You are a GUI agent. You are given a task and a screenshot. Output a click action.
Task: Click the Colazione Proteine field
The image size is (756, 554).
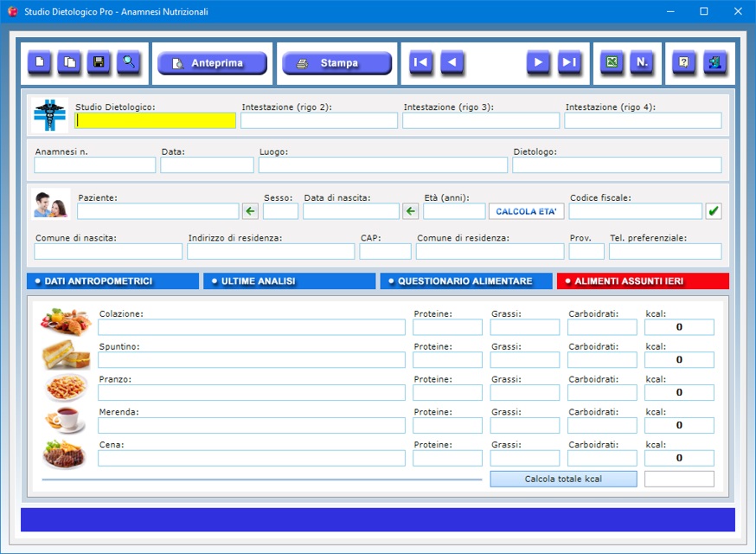(x=447, y=327)
